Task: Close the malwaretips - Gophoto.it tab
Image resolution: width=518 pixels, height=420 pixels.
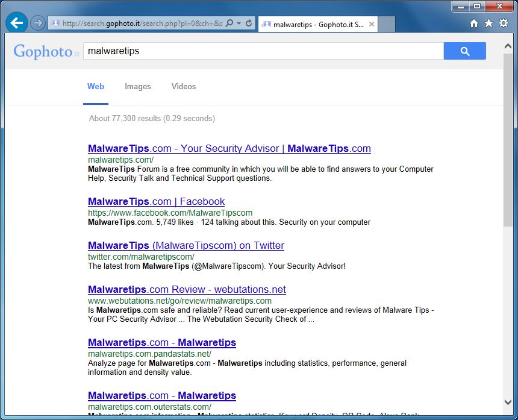Action: [371, 24]
